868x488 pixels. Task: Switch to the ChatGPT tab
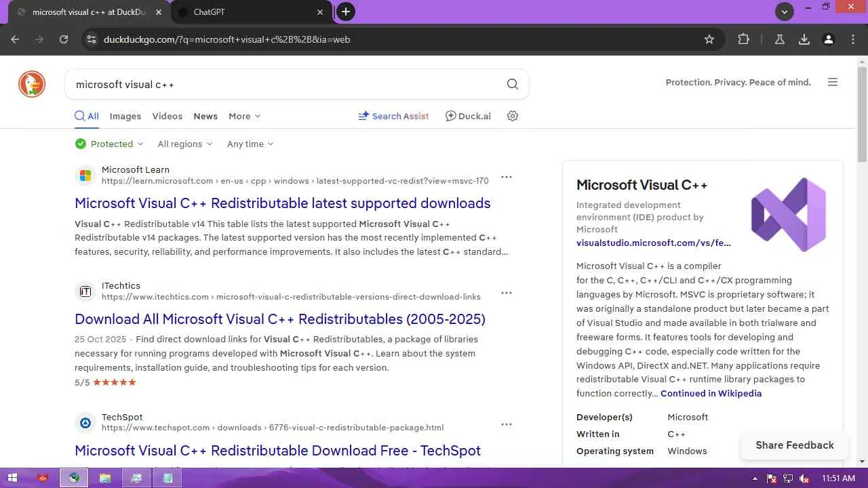[x=251, y=12]
